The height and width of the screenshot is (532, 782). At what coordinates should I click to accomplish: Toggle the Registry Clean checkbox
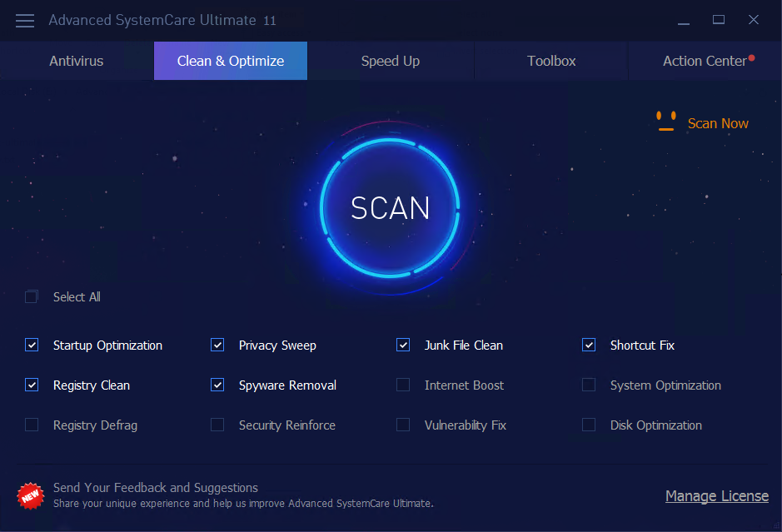(x=32, y=385)
